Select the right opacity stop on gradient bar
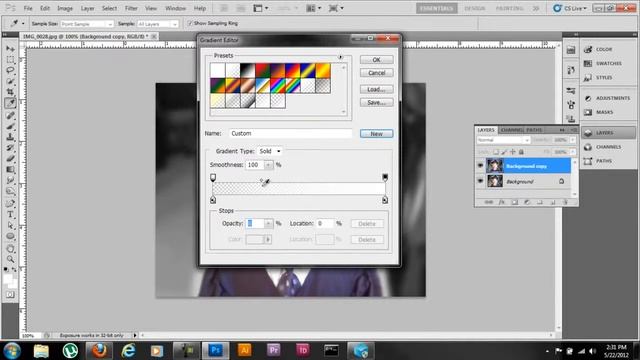This screenshot has width=640, height=360. click(x=385, y=178)
